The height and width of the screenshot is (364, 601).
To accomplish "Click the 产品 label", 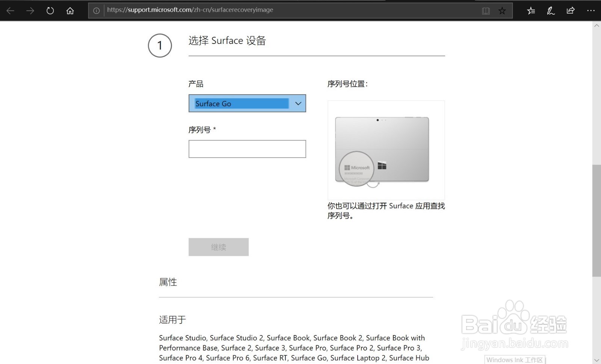I will (196, 84).
